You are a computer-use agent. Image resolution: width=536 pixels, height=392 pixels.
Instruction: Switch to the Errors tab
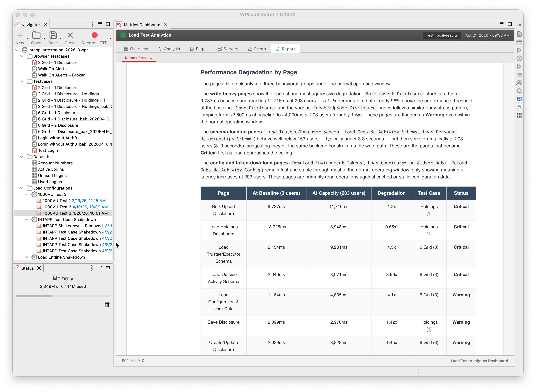click(x=257, y=49)
